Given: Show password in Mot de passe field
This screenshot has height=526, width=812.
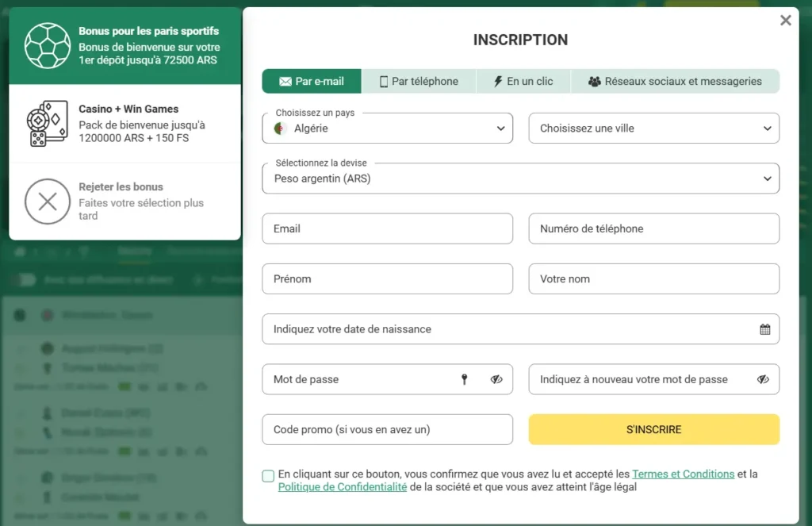Looking at the screenshot, I should [x=496, y=379].
